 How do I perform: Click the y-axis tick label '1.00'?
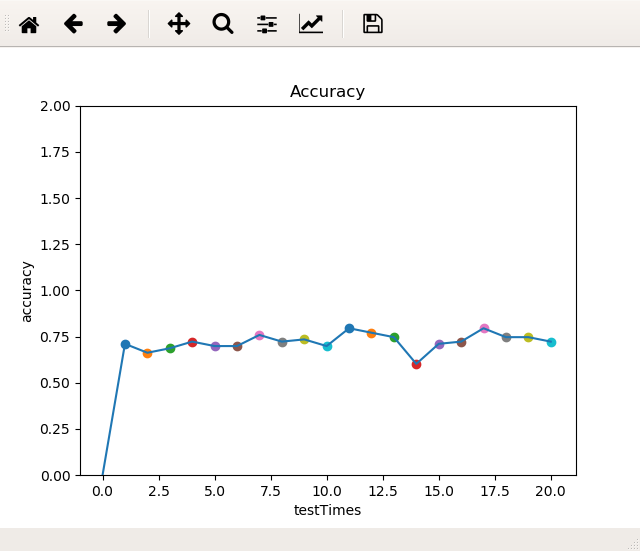click(55, 291)
